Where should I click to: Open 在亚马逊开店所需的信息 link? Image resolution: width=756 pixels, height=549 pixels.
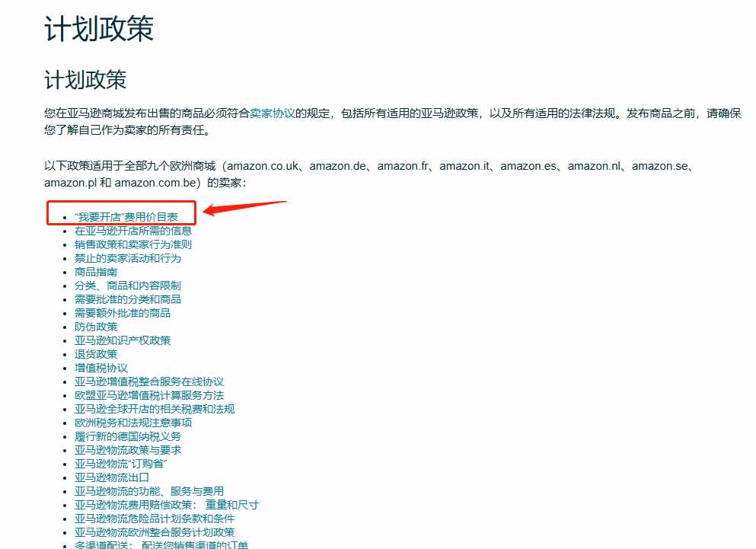[x=133, y=231]
